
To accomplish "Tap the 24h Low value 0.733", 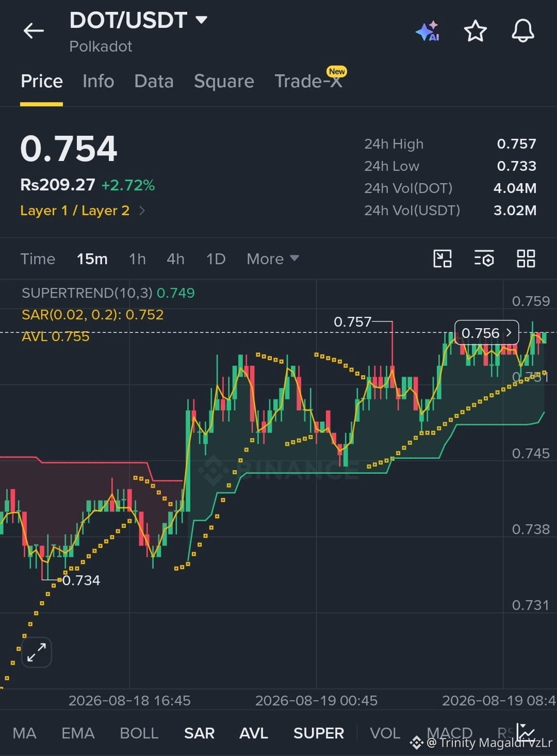I will [x=516, y=166].
